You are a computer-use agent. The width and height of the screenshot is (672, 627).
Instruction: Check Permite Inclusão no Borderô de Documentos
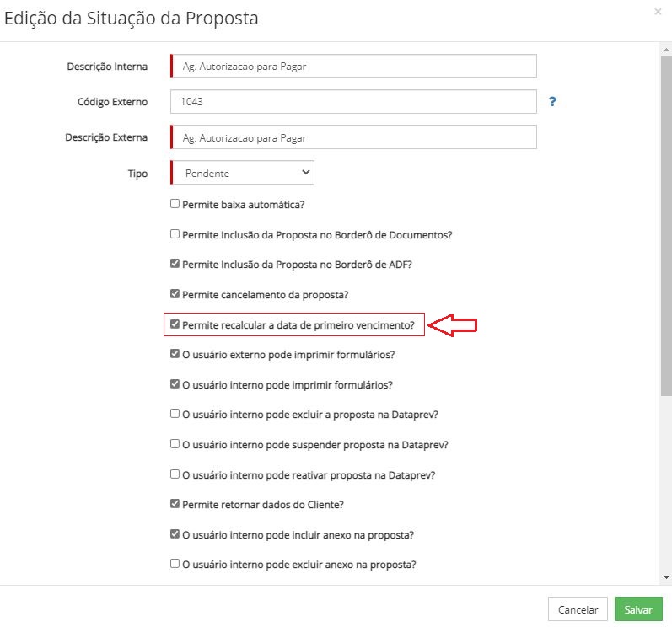[175, 233]
